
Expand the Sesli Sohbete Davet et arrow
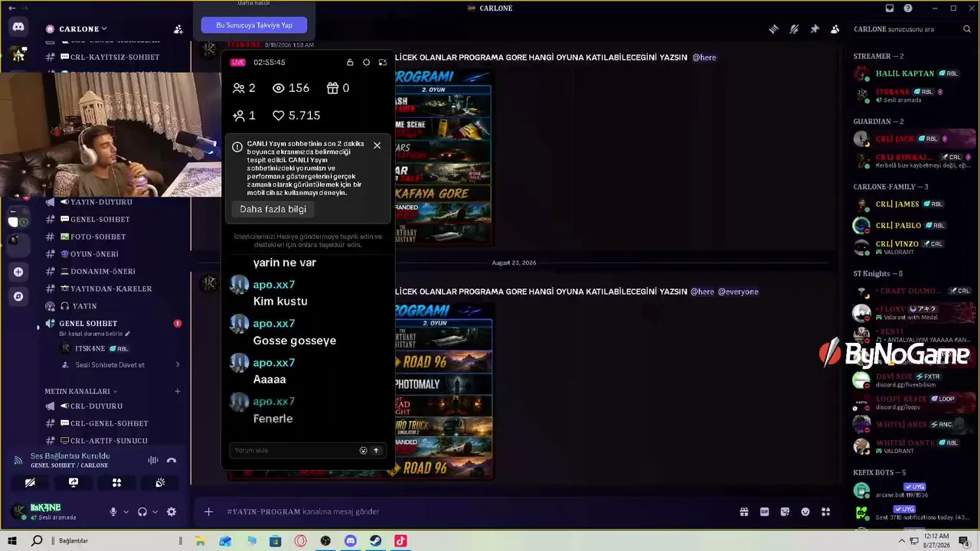tap(178, 365)
